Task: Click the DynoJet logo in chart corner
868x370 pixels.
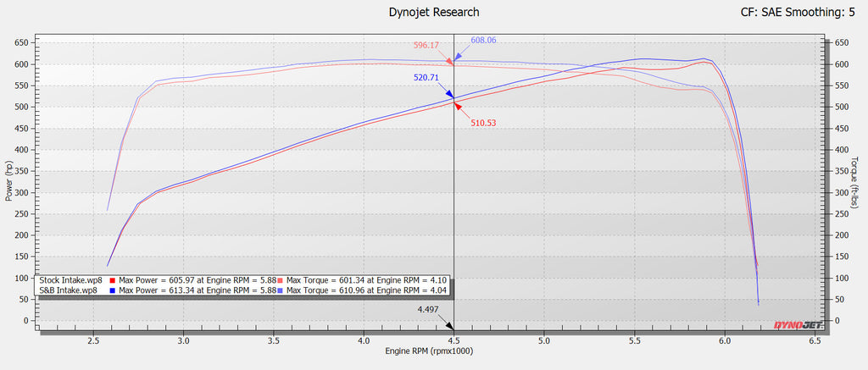Action: [x=797, y=323]
